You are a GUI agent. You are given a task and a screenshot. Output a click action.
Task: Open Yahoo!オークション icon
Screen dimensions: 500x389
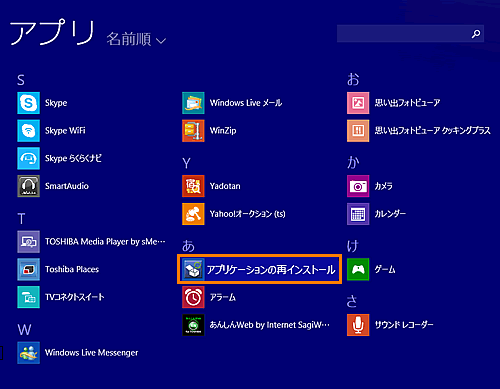coord(193,214)
